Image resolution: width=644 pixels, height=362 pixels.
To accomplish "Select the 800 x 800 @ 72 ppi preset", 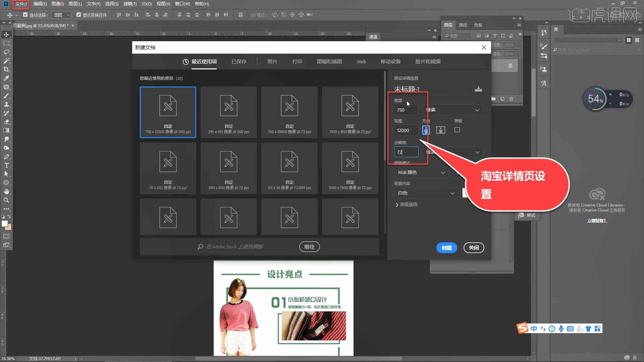I will [229, 168].
